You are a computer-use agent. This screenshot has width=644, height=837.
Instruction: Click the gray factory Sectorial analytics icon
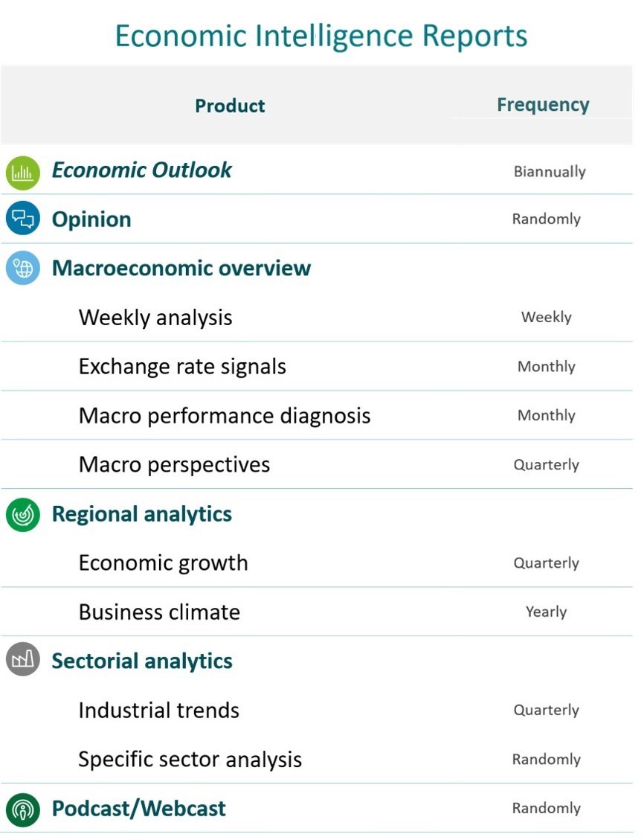pyautogui.click(x=23, y=659)
